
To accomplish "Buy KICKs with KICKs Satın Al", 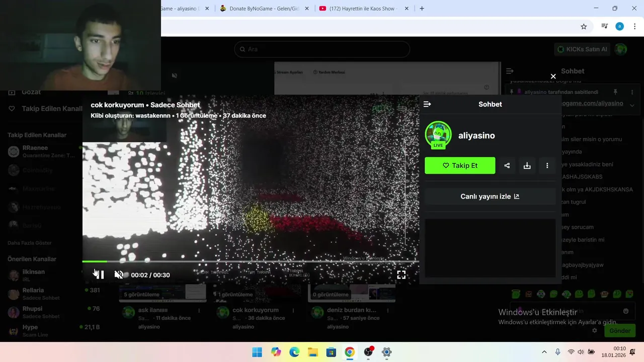I will click(583, 49).
